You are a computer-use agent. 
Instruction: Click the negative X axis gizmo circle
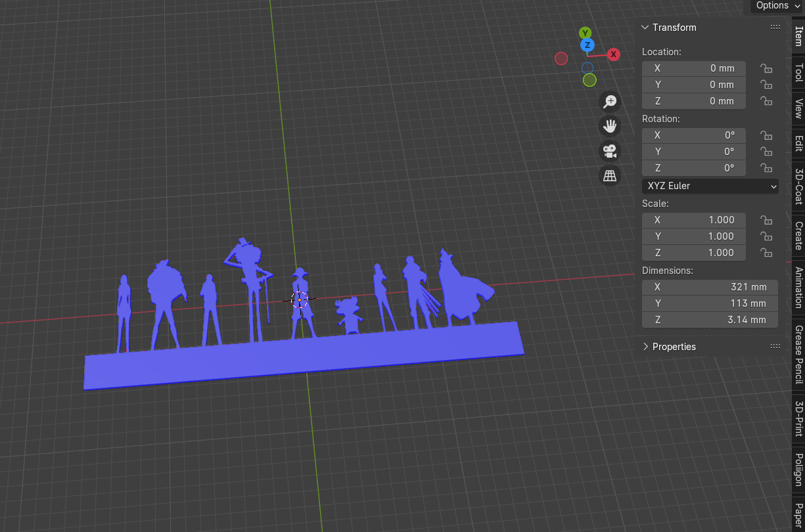click(x=561, y=58)
